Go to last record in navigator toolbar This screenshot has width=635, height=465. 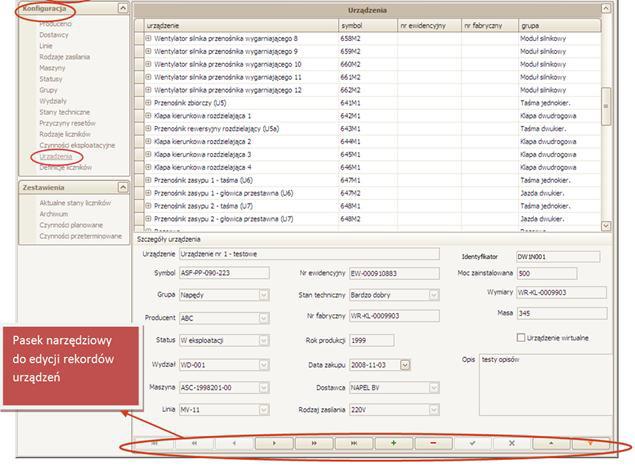coord(353,443)
